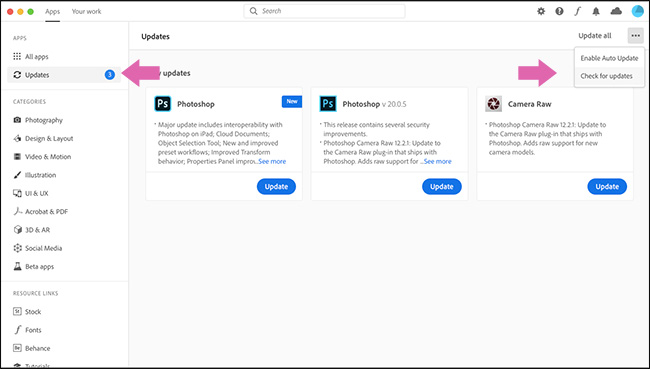Image resolution: width=650 pixels, height=369 pixels.
Task: Open Social Media category label
Action: 44,248
